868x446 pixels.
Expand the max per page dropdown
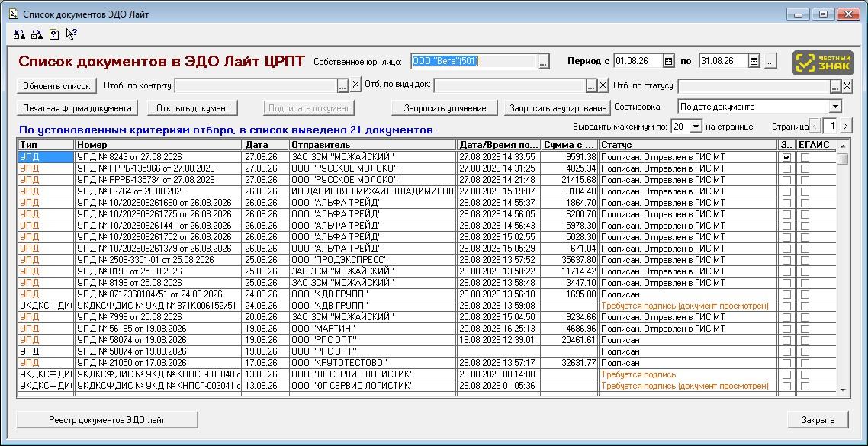click(x=696, y=127)
